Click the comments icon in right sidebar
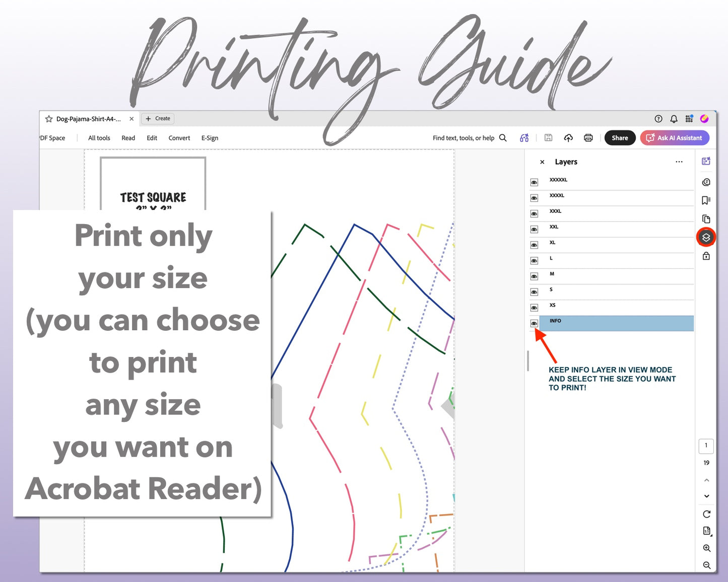The image size is (728, 582). [x=706, y=182]
